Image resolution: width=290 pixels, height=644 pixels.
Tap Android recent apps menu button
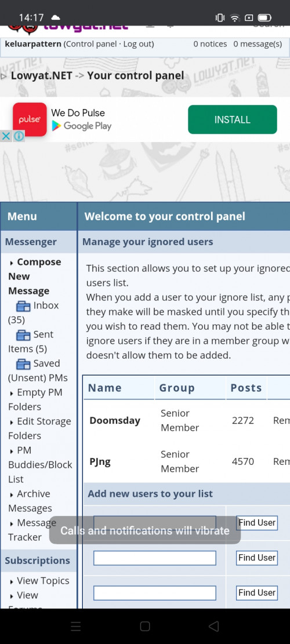pos(76,626)
